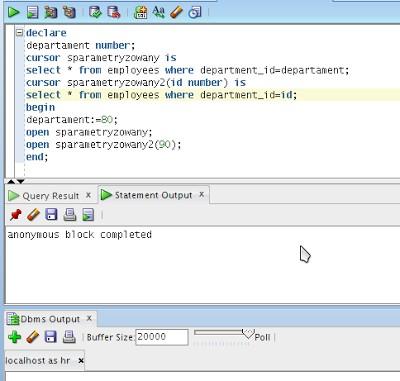Click the 'end;' line
Screen dimensions: 400x381
pyautogui.click(x=37, y=157)
